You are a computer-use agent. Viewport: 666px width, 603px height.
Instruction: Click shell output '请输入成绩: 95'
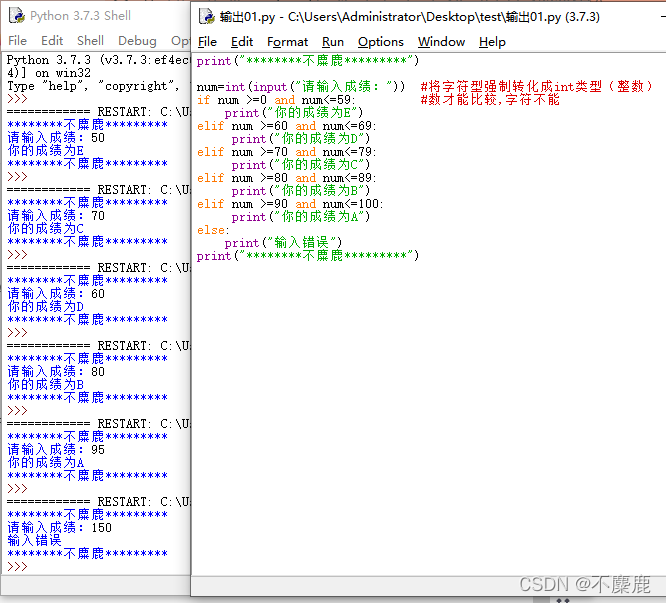[56, 450]
